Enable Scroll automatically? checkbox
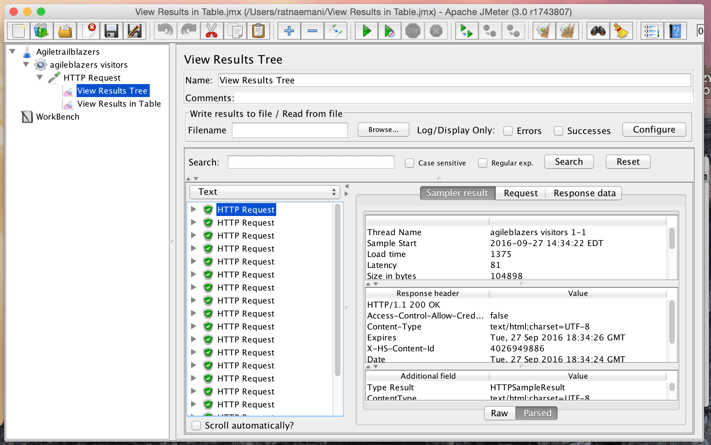 pyautogui.click(x=196, y=425)
